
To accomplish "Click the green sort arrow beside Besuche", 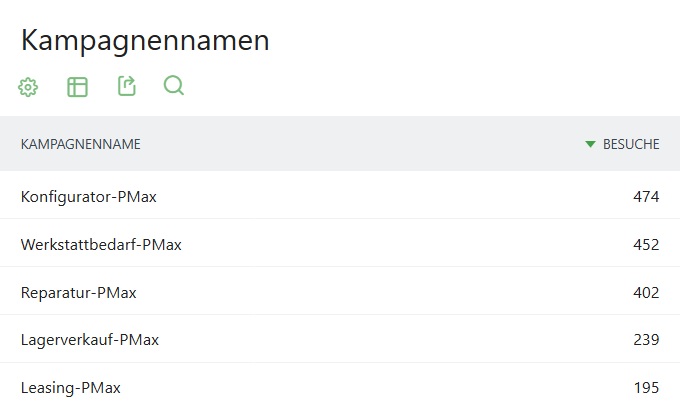I will coord(590,144).
